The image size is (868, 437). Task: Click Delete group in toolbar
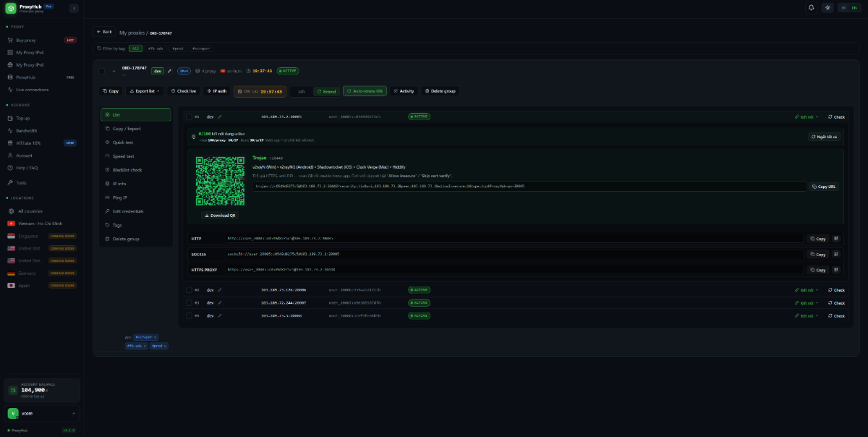pyautogui.click(x=440, y=91)
